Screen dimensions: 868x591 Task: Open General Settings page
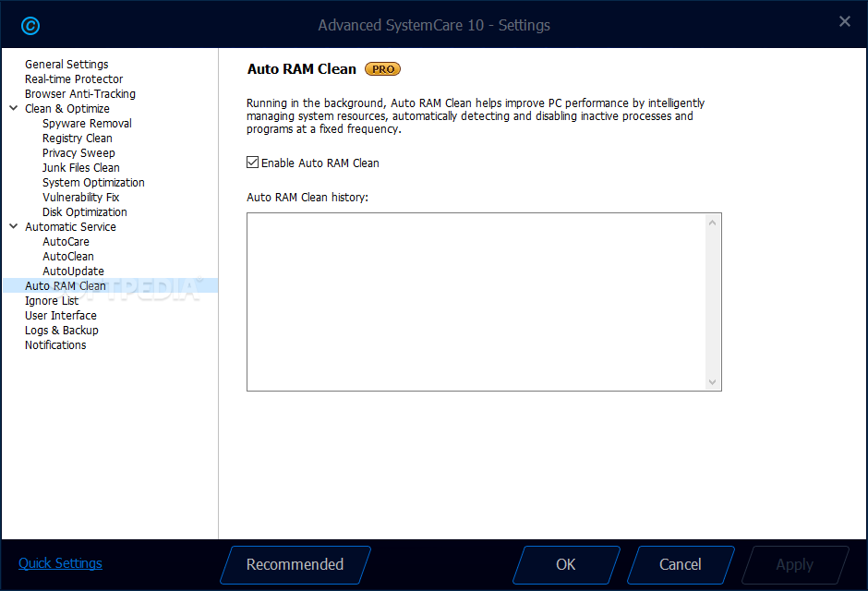(x=66, y=65)
